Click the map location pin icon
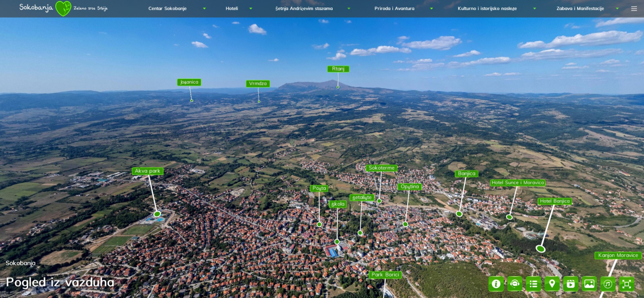Image resolution: width=644 pixels, height=298 pixels. point(552,284)
